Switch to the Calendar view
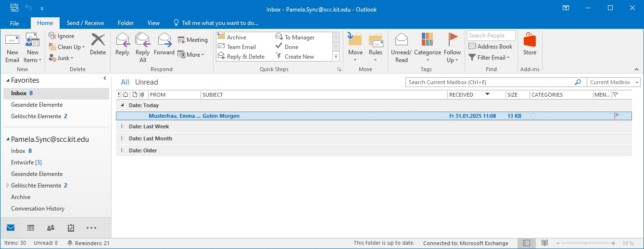The image size is (644, 249). click(31, 228)
